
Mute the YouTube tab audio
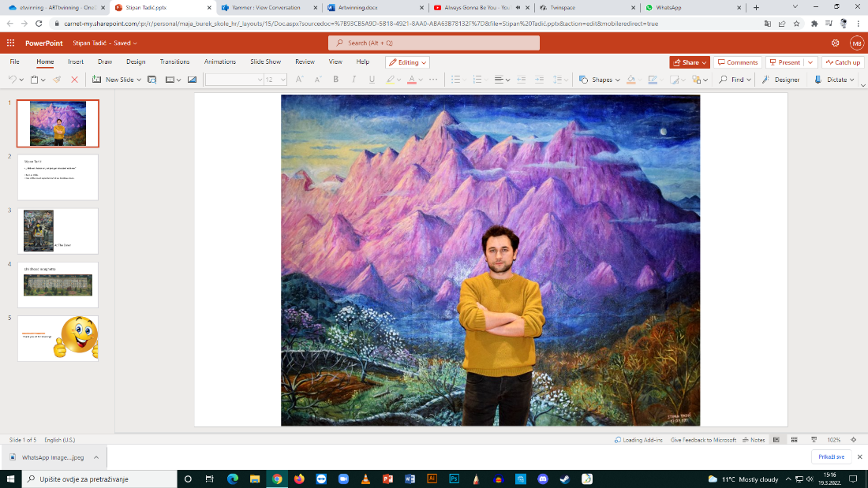(x=518, y=8)
